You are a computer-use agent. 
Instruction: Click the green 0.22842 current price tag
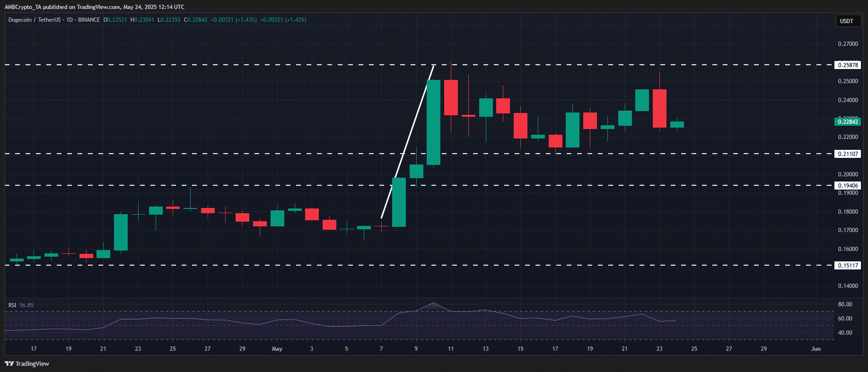click(x=848, y=122)
